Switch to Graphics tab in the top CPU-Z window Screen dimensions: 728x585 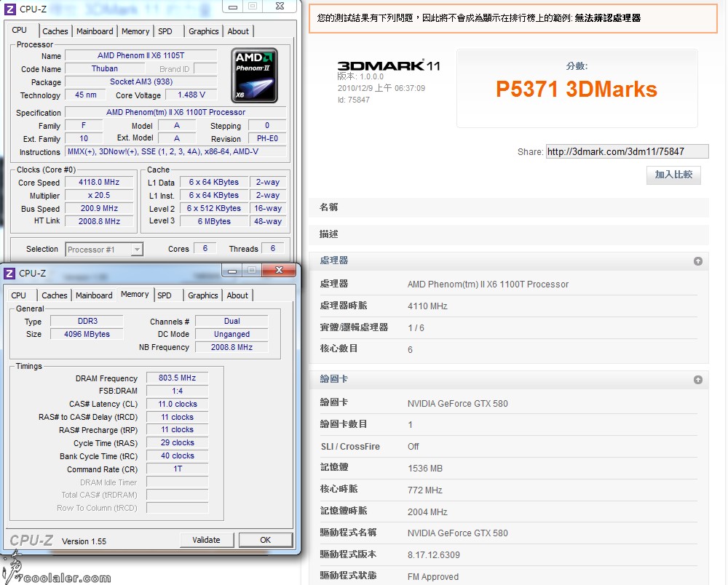pos(203,31)
